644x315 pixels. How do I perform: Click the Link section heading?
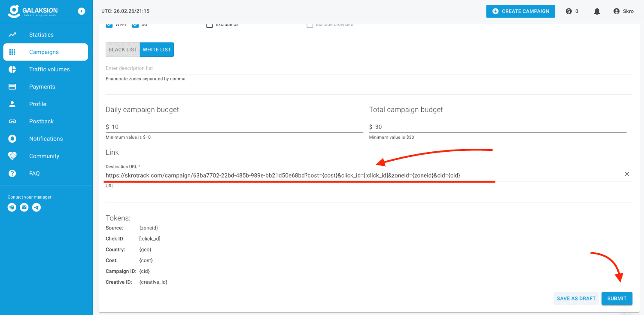tap(112, 152)
